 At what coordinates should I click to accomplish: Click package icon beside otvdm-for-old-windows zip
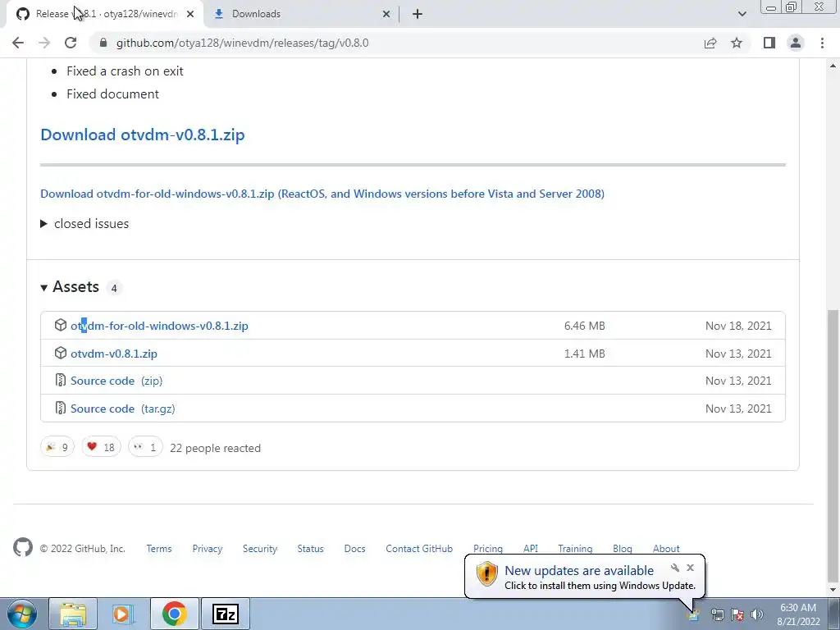[61, 325]
